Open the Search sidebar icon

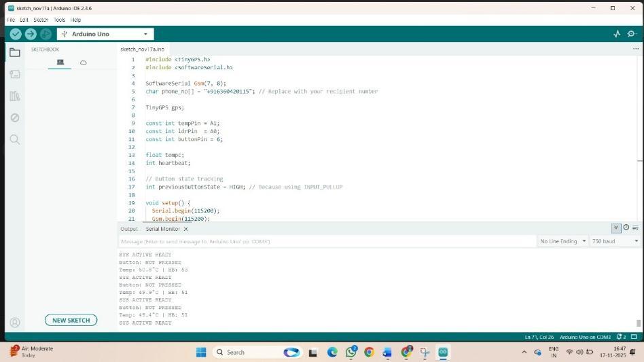15,139
